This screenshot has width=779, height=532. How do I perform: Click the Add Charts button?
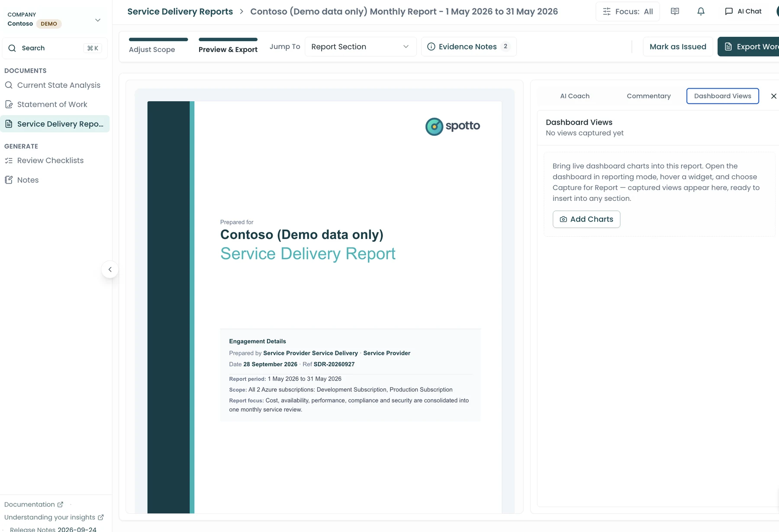click(x=586, y=219)
